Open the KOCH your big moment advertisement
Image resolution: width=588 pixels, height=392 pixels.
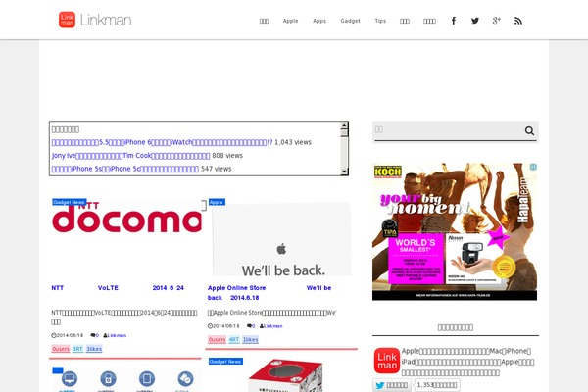coord(455,231)
